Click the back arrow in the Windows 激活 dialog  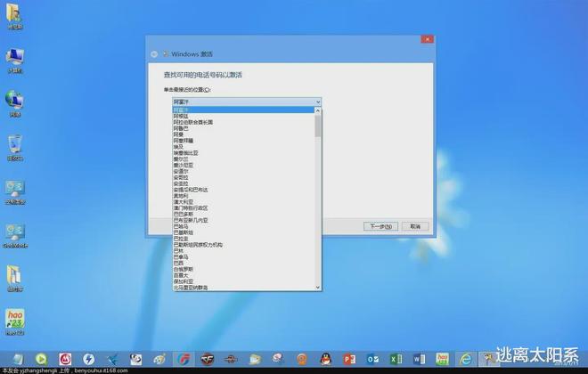click(154, 54)
